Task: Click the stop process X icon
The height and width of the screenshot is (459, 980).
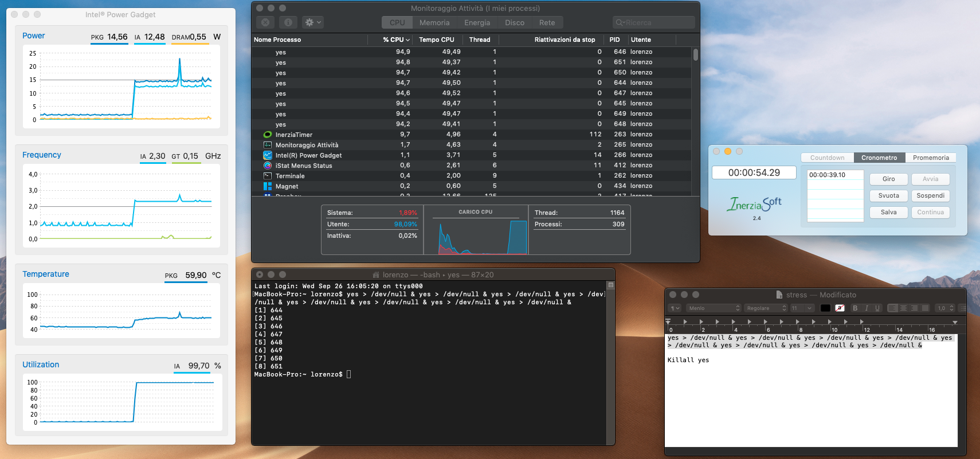Action: tap(265, 22)
